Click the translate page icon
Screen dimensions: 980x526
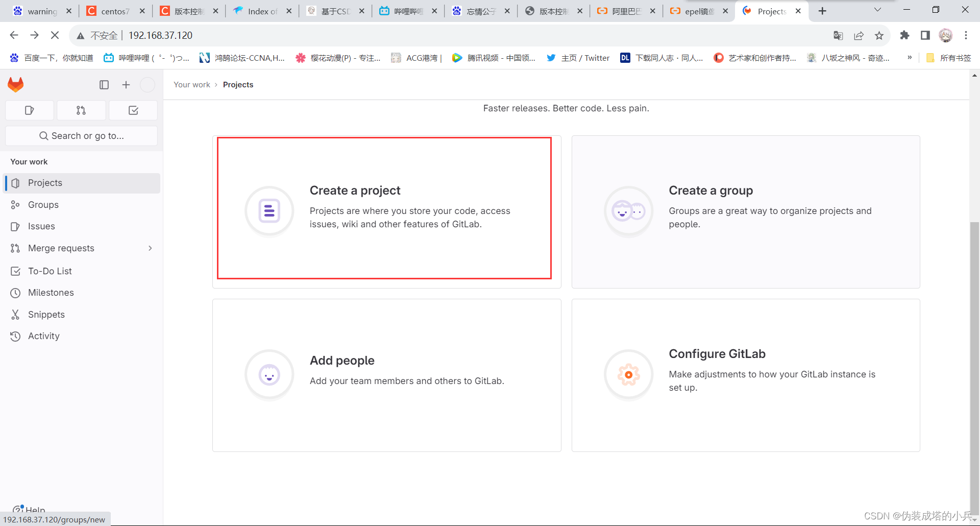pos(838,35)
